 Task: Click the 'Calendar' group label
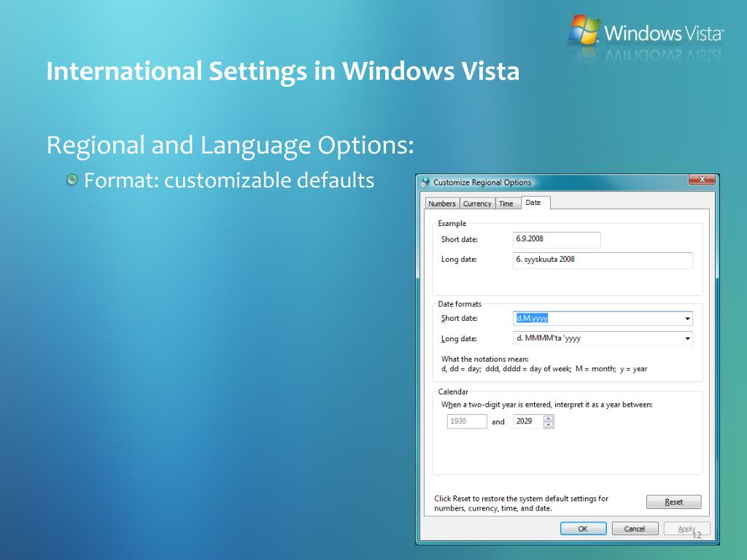pyautogui.click(x=453, y=392)
